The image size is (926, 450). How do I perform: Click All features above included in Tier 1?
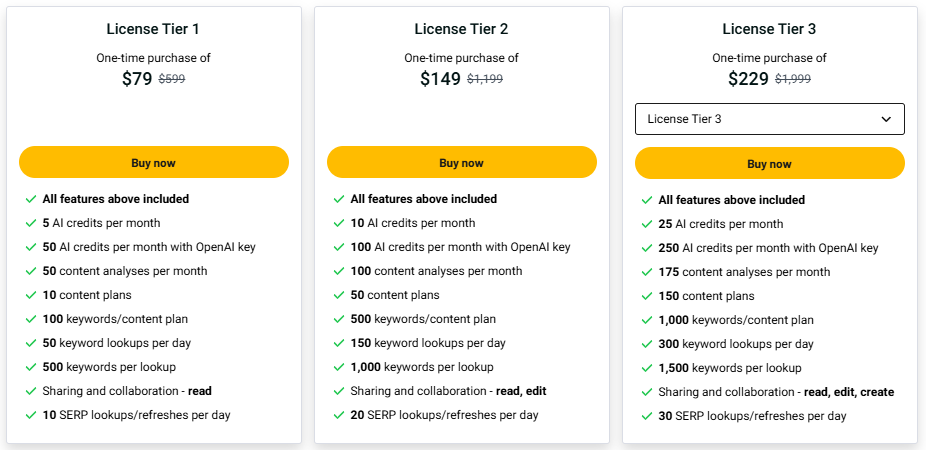tap(116, 199)
